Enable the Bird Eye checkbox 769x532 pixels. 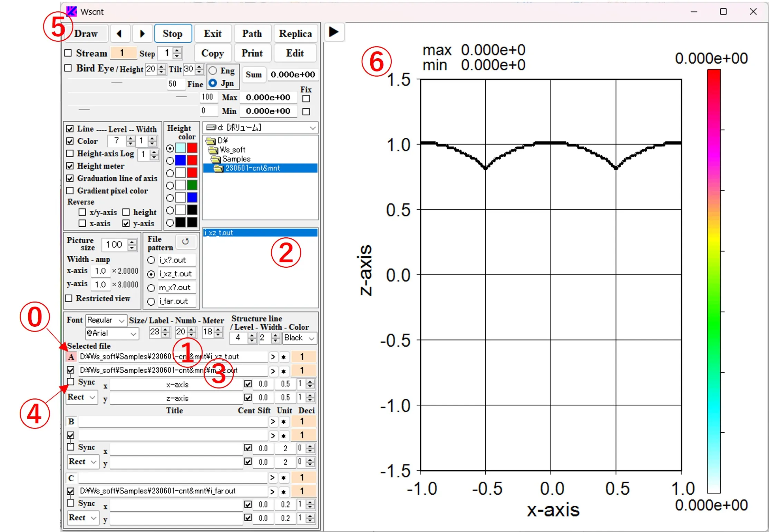[68, 68]
